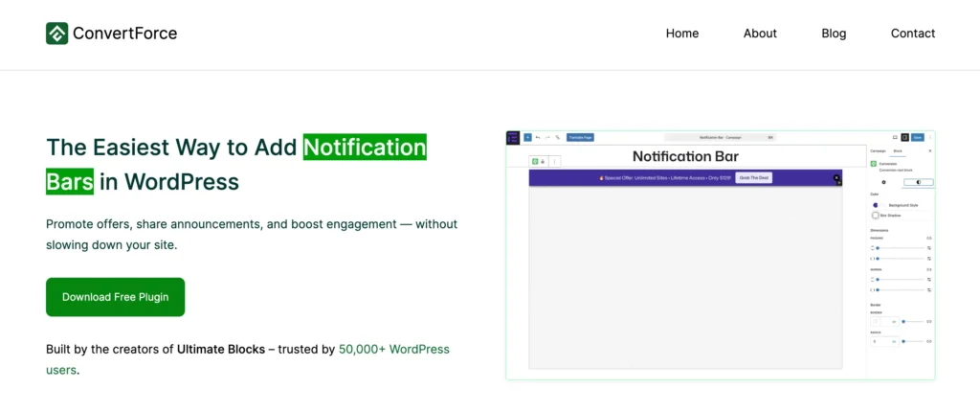Click the bold Ultimate Blocks text
980x412 pixels.
point(221,350)
